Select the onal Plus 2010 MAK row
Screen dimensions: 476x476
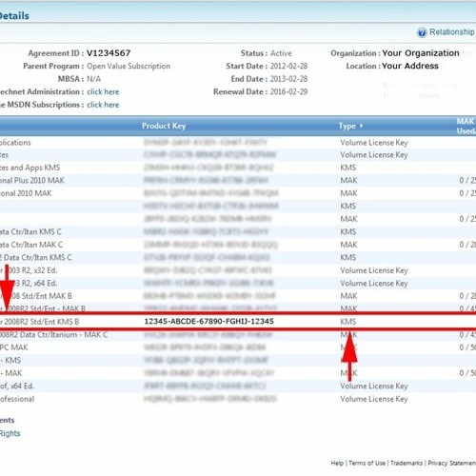238,181
